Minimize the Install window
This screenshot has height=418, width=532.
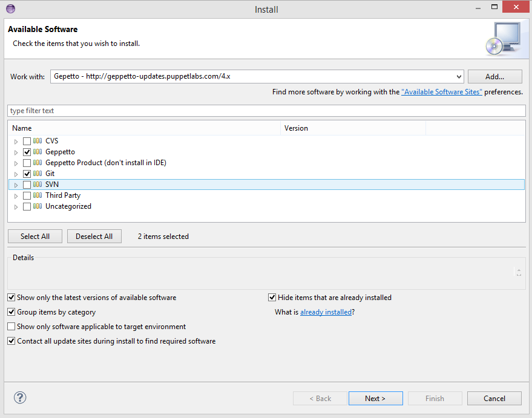(478, 8)
